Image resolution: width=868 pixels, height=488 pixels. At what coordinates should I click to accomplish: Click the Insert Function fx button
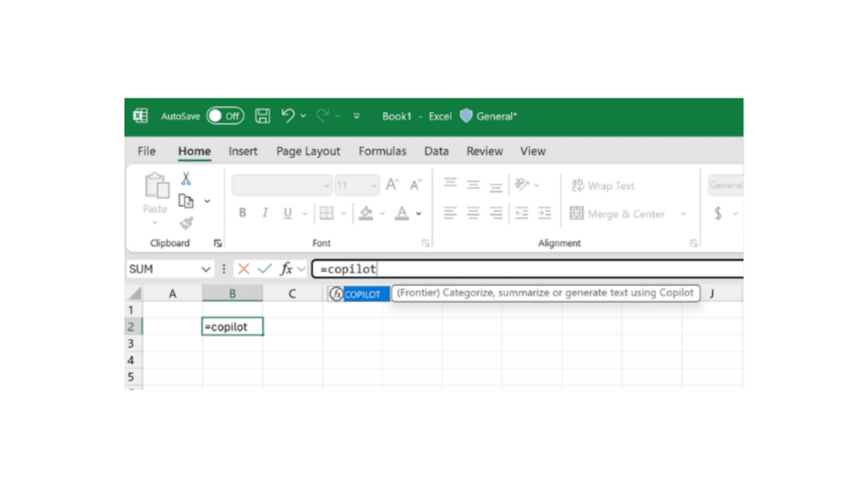pyautogui.click(x=287, y=269)
